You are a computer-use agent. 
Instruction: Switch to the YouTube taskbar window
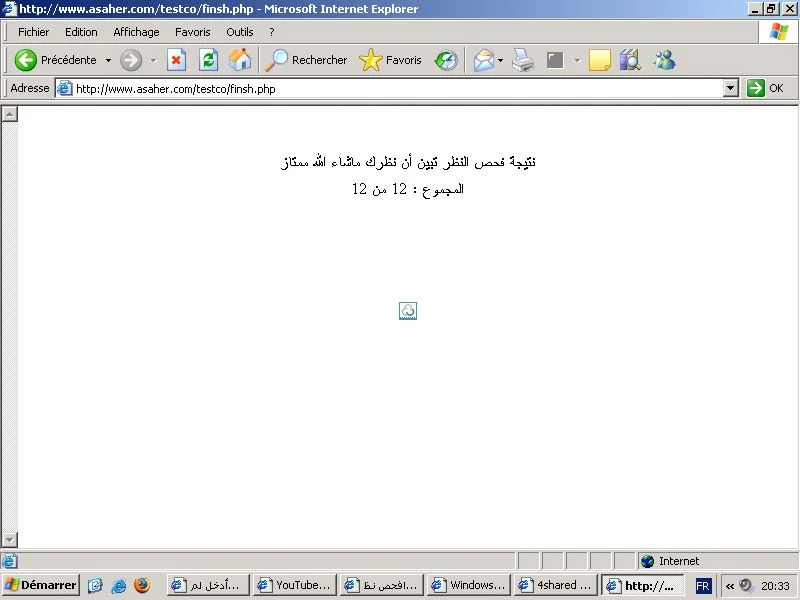point(293,585)
